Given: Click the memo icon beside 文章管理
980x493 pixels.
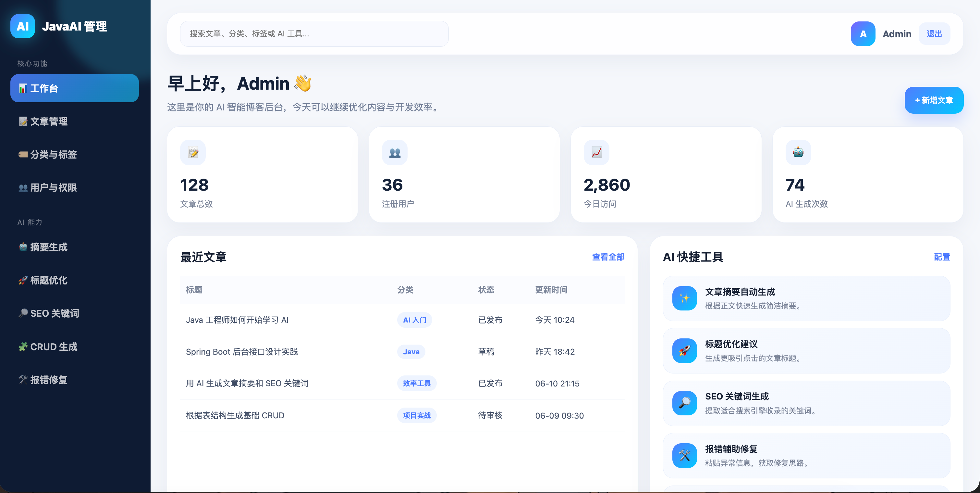Looking at the screenshot, I should pos(23,121).
